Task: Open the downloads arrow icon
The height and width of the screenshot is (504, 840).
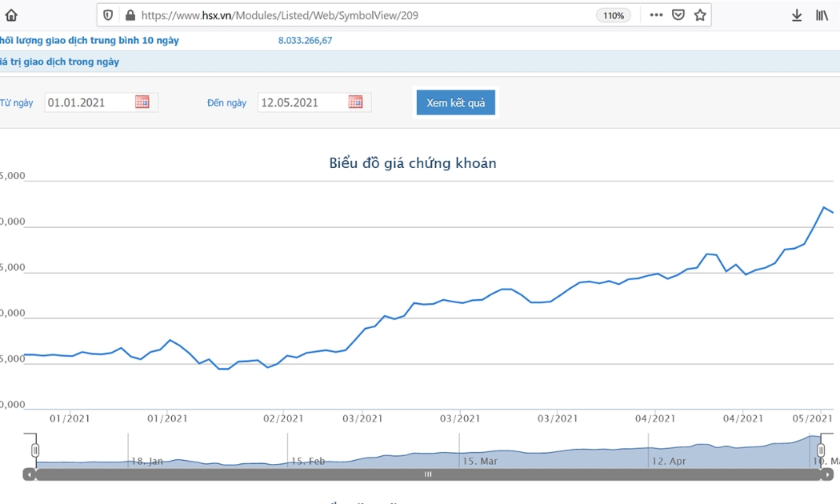Action: click(797, 15)
